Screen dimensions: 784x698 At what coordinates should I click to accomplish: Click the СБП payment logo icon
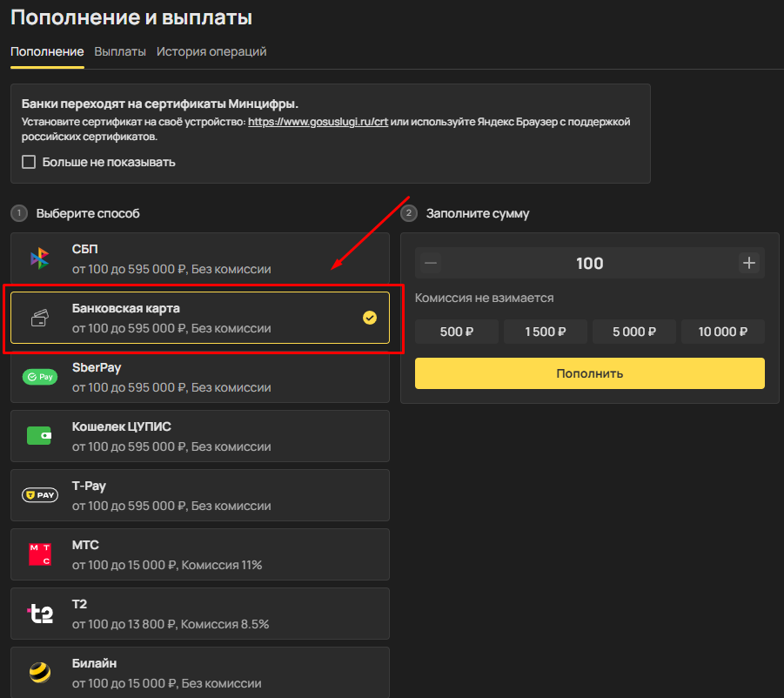[x=39, y=258]
